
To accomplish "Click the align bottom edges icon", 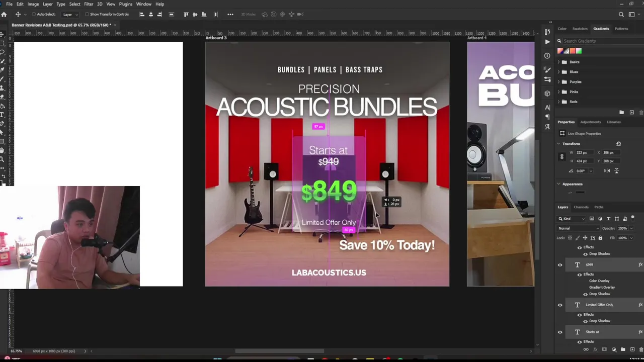I will pos(204,14).
